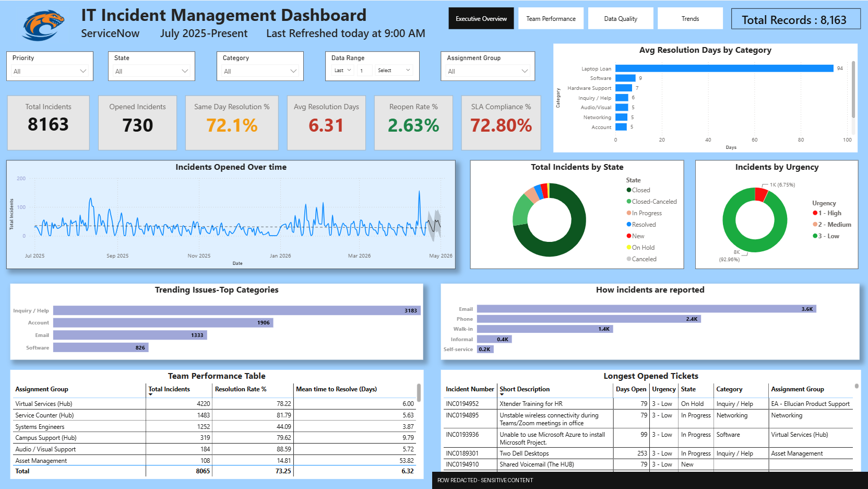
Task: Open the Data Quality tab
Action: 621,18
